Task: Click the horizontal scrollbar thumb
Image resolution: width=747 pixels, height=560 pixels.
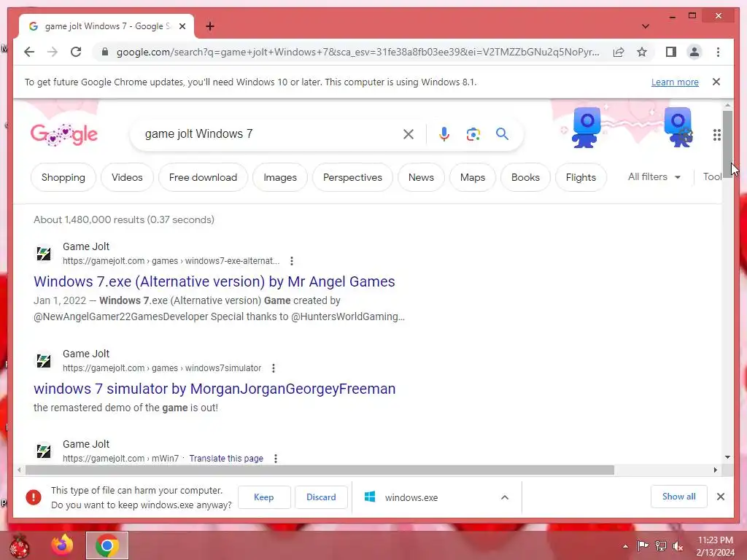Action: (x=320, y=470)
